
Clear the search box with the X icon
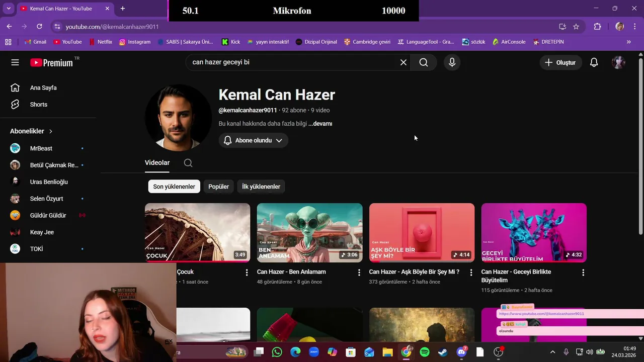[403, 62]
